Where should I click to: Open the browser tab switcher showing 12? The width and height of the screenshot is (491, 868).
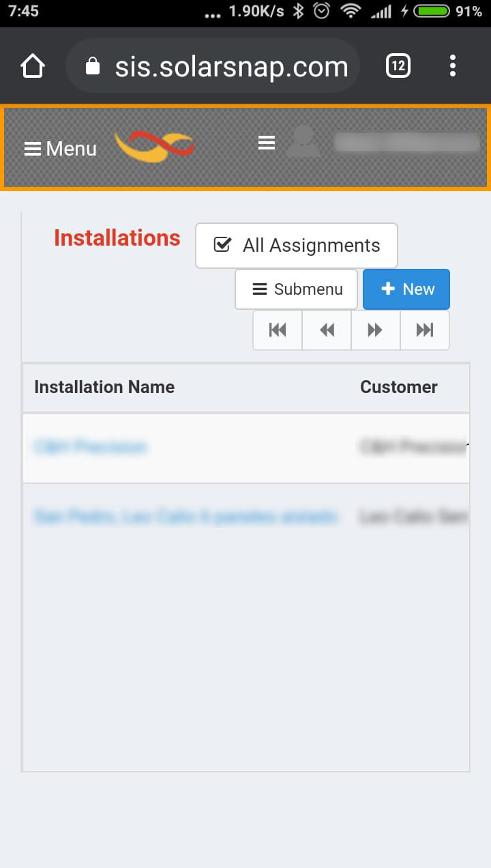398,66
